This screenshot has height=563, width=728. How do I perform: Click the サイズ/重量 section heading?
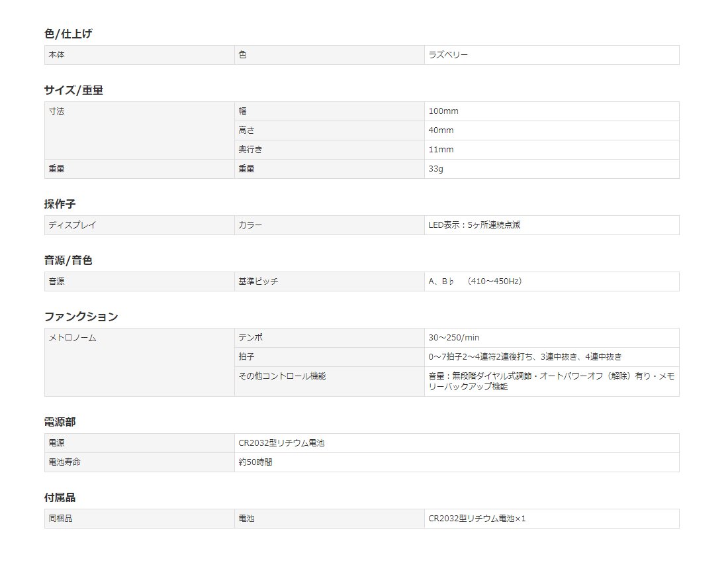tap(73, 90)
